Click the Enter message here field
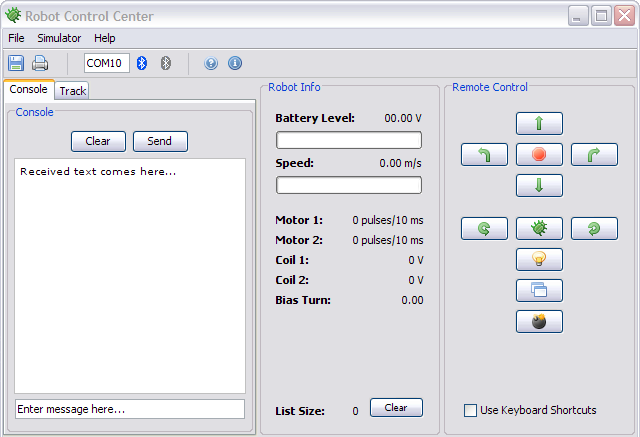The image size is (640, 437). (130, 409)
